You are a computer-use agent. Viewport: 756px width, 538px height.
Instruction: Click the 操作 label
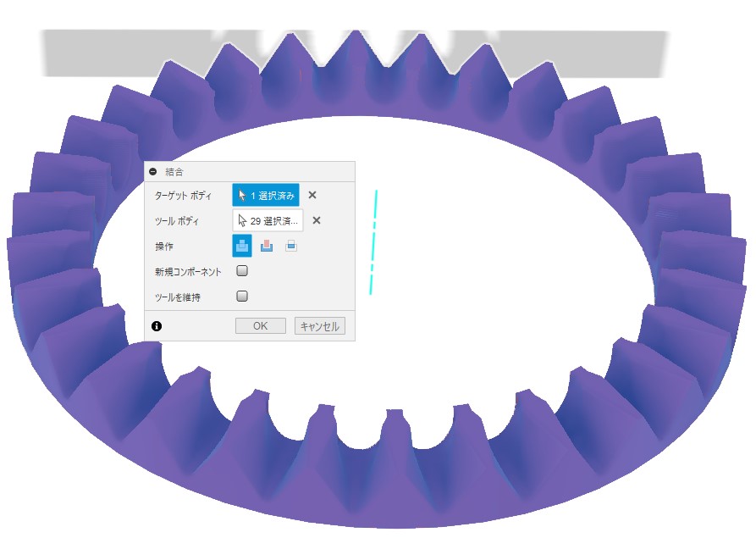point(164,246)
